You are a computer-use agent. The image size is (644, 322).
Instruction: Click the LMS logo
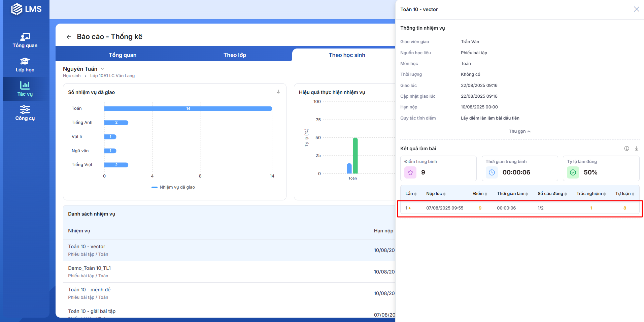point(26,9)
